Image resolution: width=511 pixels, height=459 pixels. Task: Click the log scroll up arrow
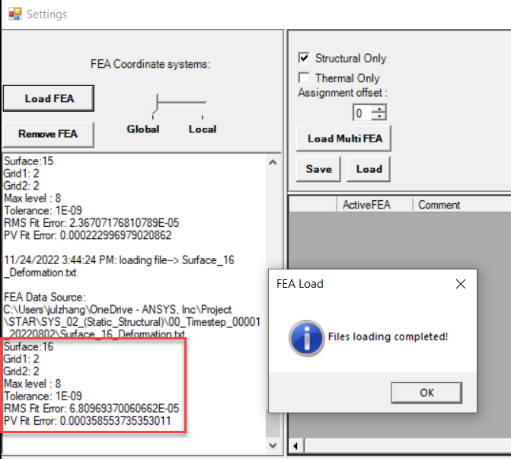tap(273, 162)
